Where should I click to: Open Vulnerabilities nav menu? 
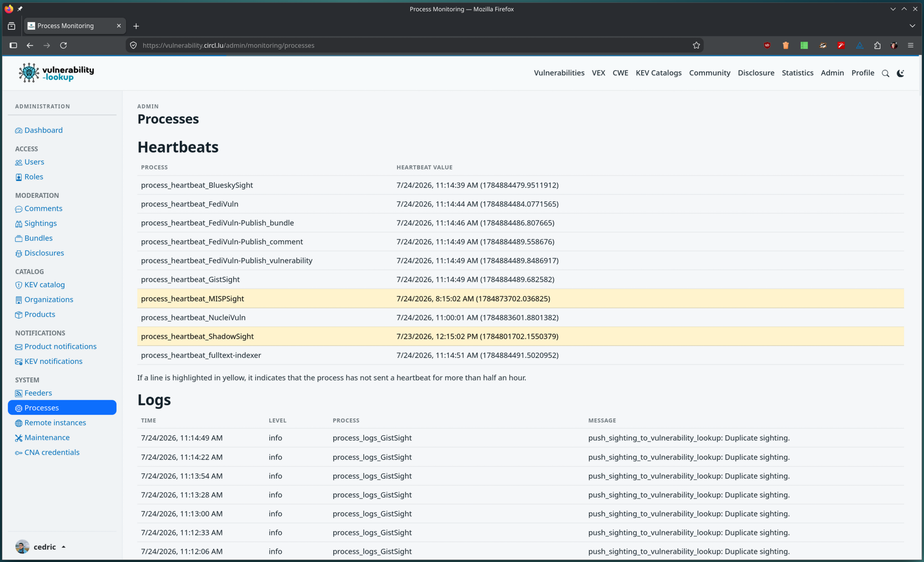tap(559, 73)
